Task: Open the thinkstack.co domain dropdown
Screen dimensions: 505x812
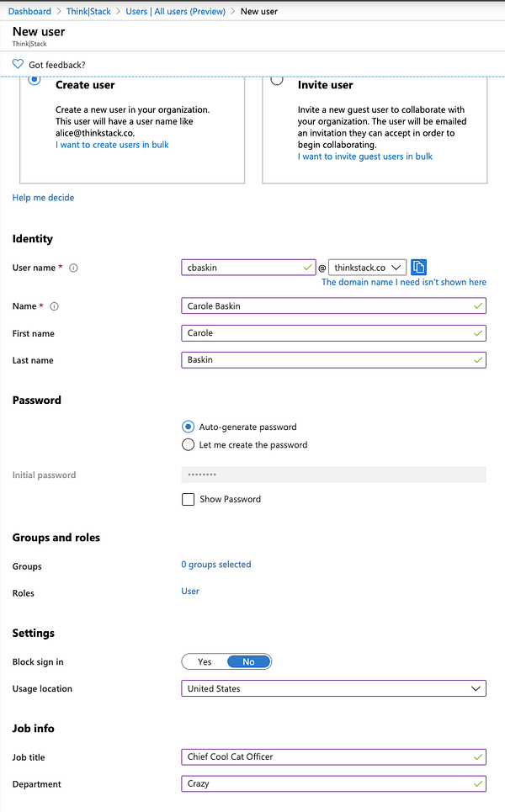Action: [367, 268]
